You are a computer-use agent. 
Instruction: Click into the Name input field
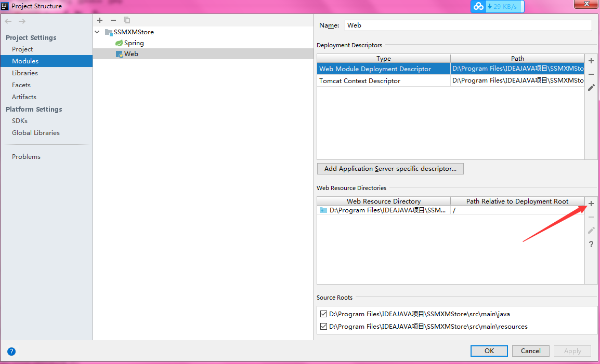click(x=468, y=25)
